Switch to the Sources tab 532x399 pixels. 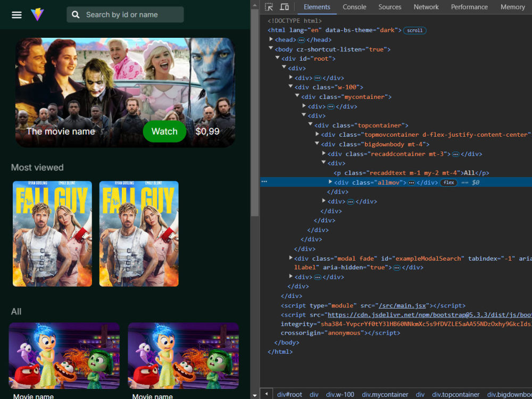[390, 7]
